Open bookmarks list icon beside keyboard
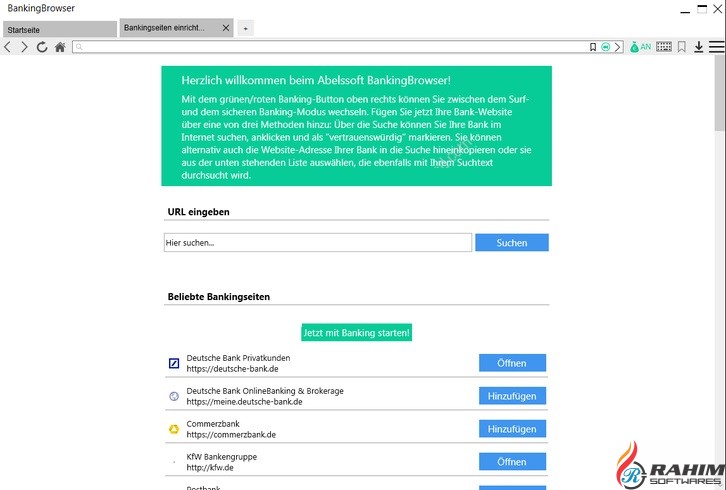Image resolution: width=726 pixels, height=490 pixels. pos(682,47)
